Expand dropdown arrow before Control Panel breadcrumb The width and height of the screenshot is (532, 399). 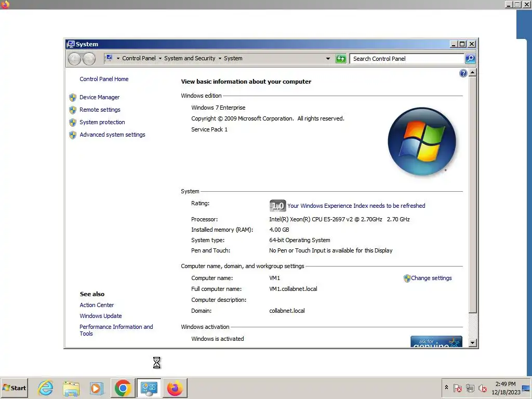(118, 58)
